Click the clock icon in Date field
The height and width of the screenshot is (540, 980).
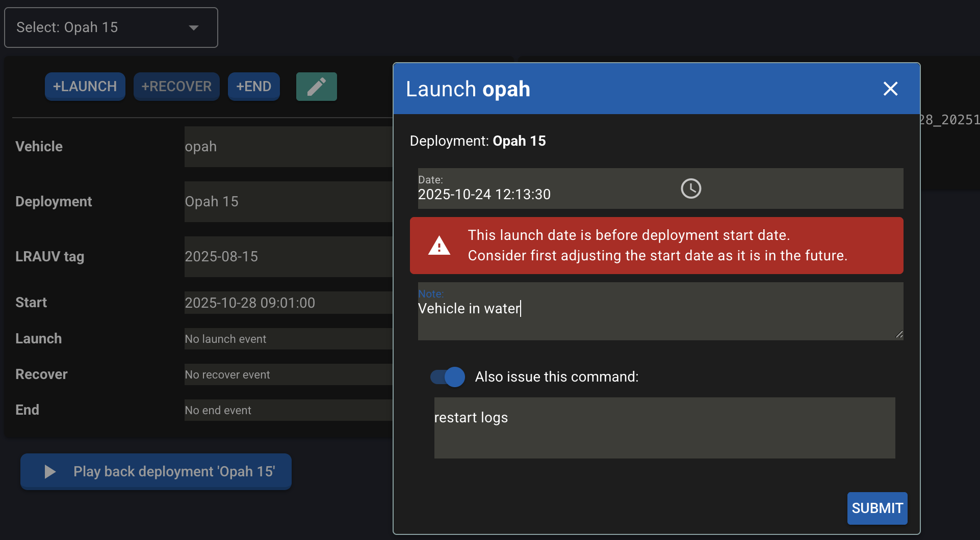coord(691,188)
